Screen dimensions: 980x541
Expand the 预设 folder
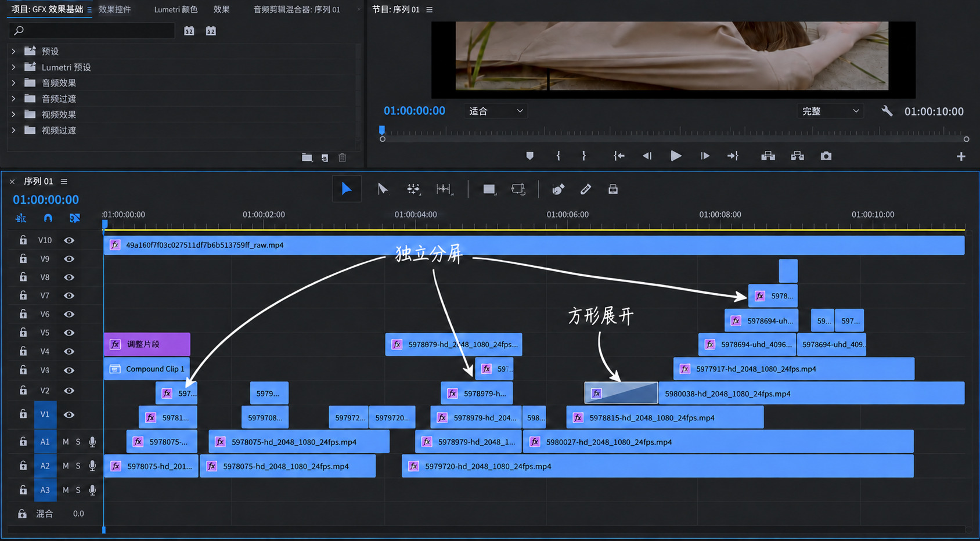click(x=13, y=51)
